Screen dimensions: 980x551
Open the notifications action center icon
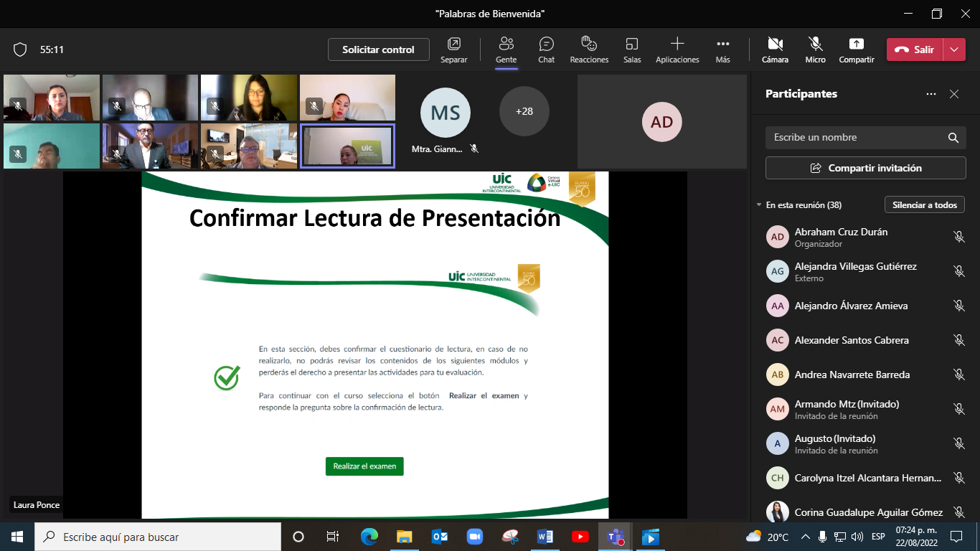click(x=956, y=537)
